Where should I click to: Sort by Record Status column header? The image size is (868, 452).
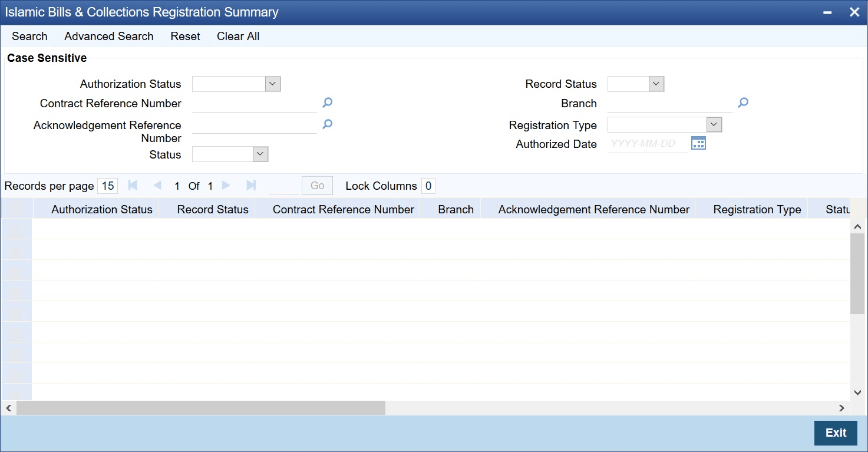tap(213, 209)
